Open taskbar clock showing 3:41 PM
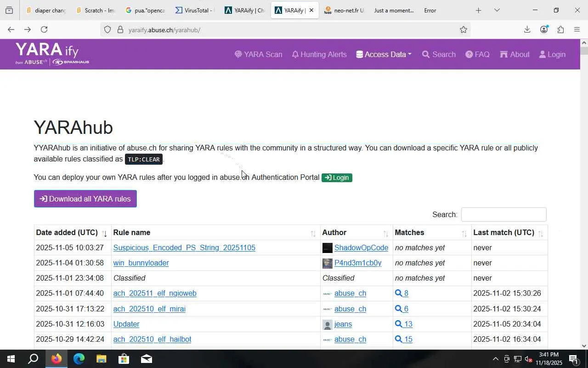This screenshot has width=588, height=368. tap(548, 359)
